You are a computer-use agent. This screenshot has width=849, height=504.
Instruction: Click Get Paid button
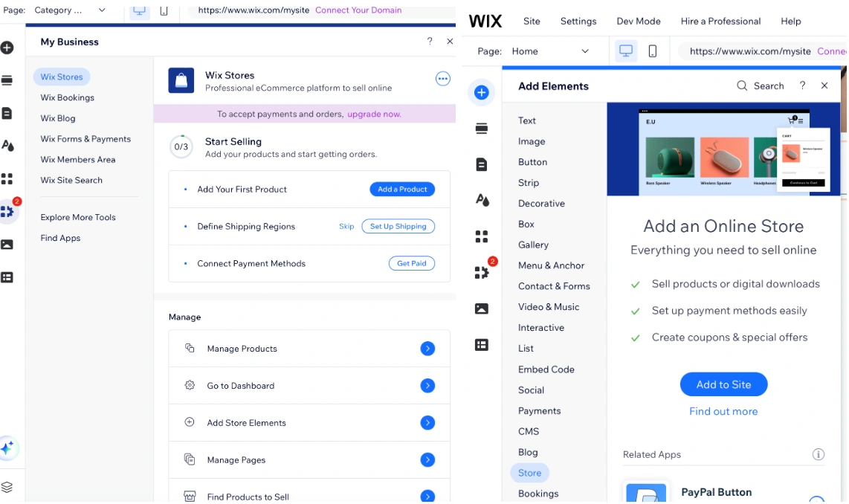tap(412, 263)
